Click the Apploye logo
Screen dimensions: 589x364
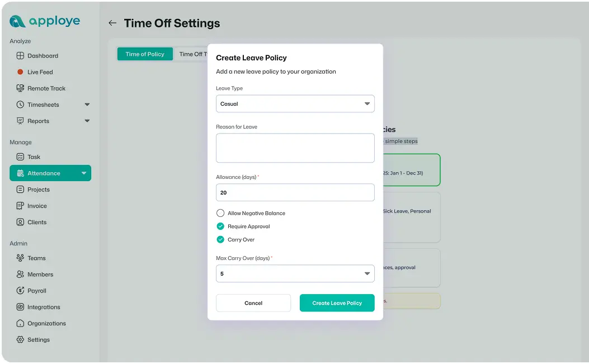point(45,21)
